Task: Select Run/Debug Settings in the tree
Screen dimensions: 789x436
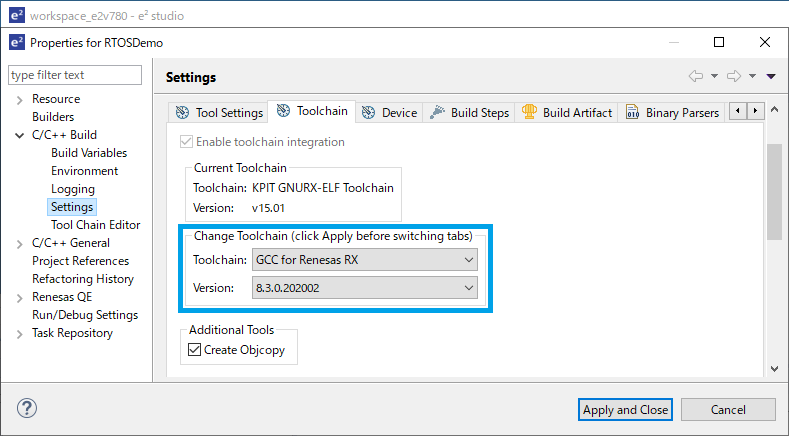Action: (x=85, y=315)
